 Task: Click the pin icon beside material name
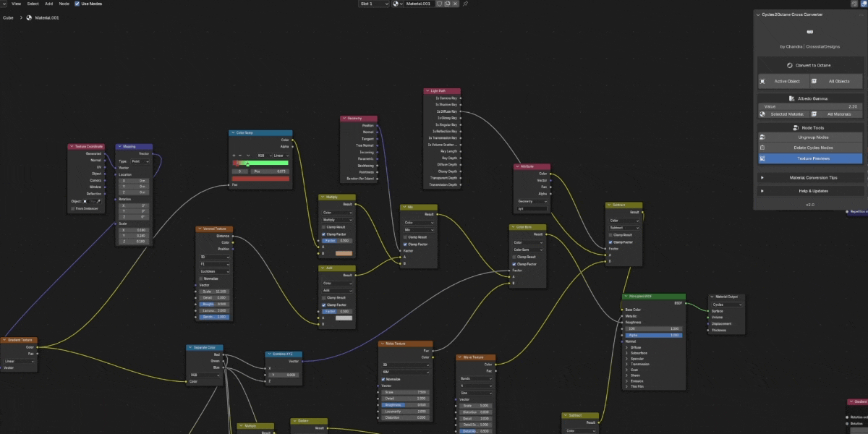465,4
